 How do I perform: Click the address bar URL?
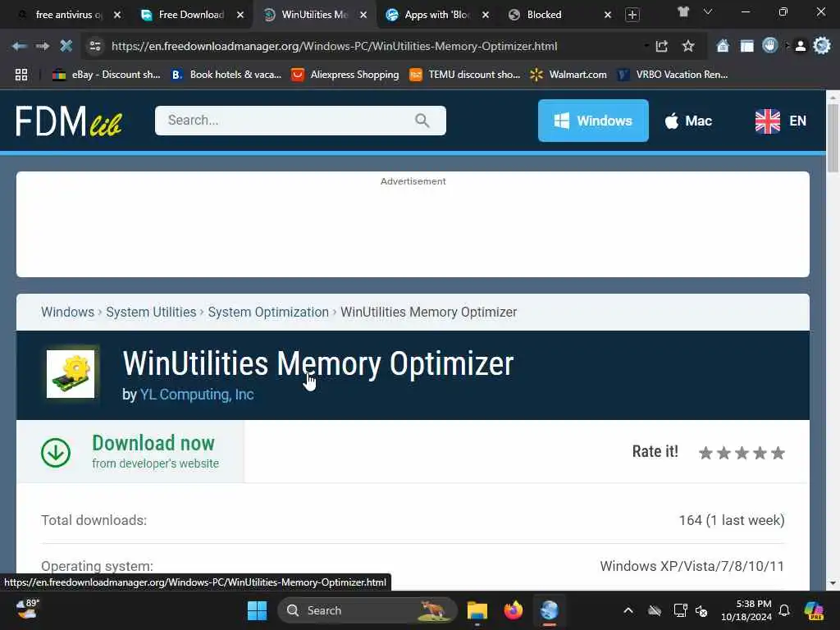pyautogui.click(x=335, y=46)
